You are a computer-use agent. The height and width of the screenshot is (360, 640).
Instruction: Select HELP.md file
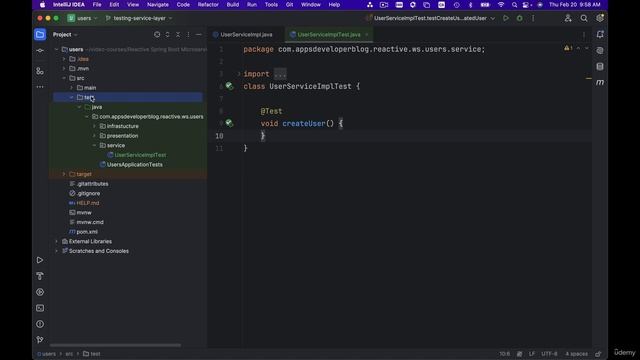click(x=88, y=203)
